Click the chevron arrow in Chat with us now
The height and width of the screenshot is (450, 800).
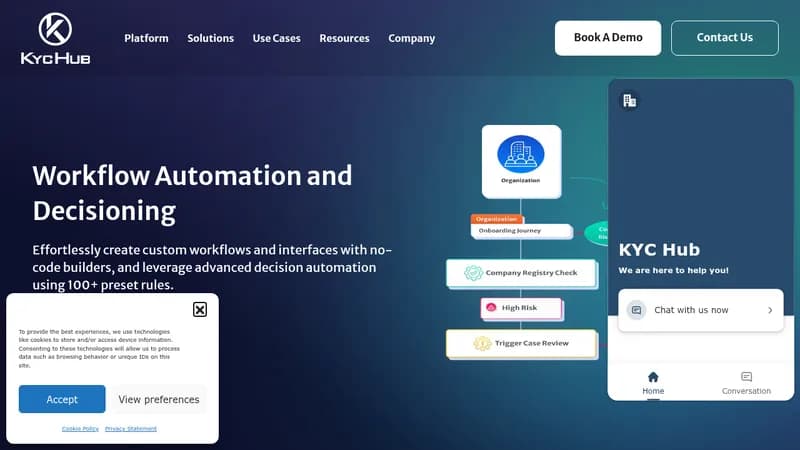[x=770, y=310]
